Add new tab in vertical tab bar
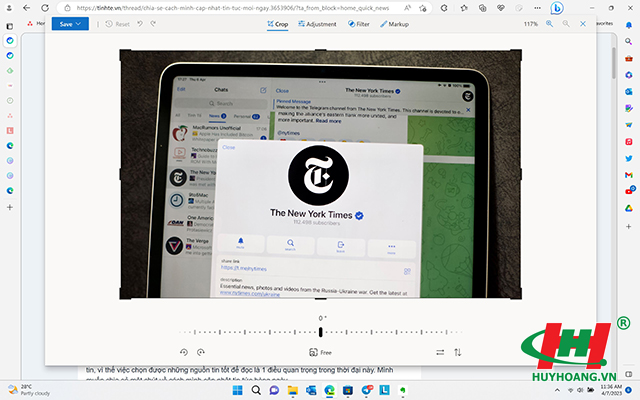640x400 pixels. [10, 207]
